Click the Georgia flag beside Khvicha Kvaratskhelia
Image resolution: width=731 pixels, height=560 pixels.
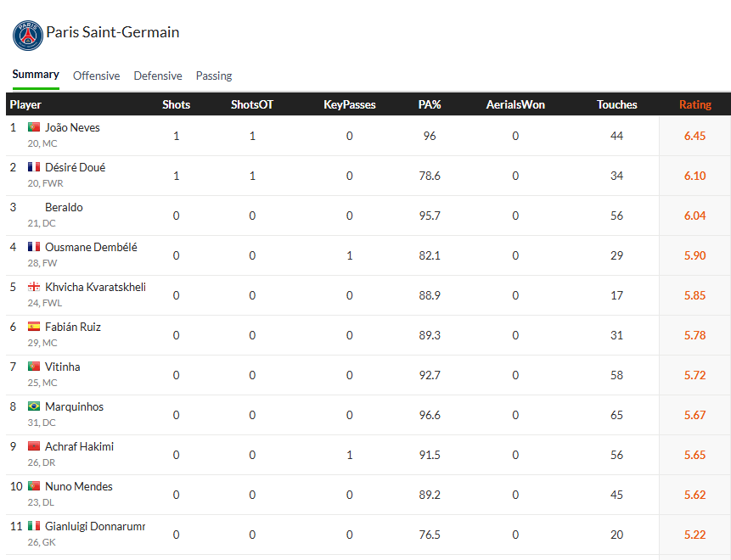(34, 287)
